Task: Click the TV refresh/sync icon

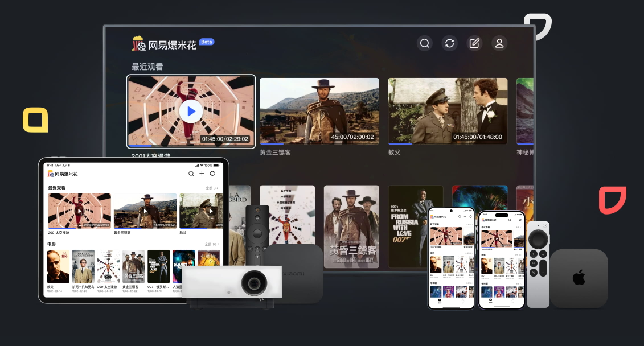Action: [x=450, y=43]
